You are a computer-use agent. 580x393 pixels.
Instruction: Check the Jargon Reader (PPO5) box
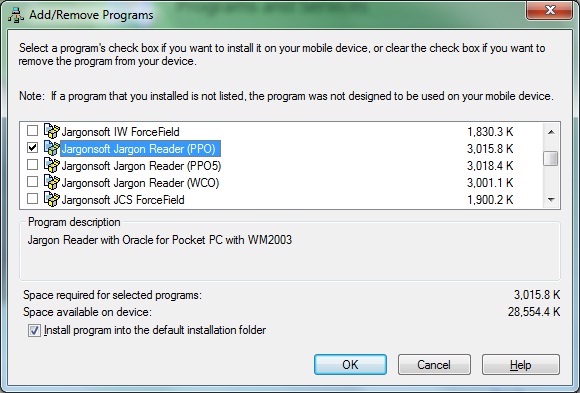pos(33,164)
